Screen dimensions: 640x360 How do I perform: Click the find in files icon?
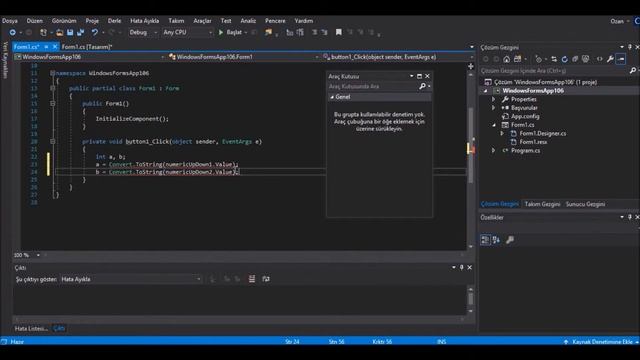click(x=268, y=32)
